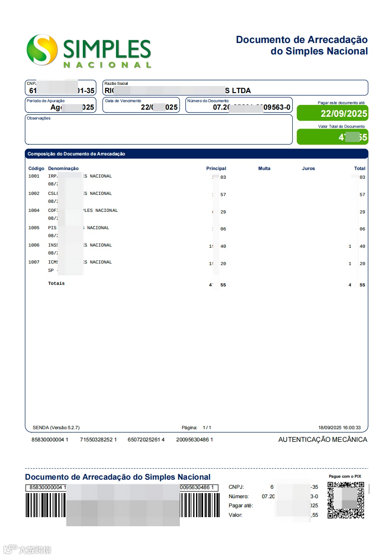Click the Simples Nacional logo
The image size is (392, 557).
(89, 51)
